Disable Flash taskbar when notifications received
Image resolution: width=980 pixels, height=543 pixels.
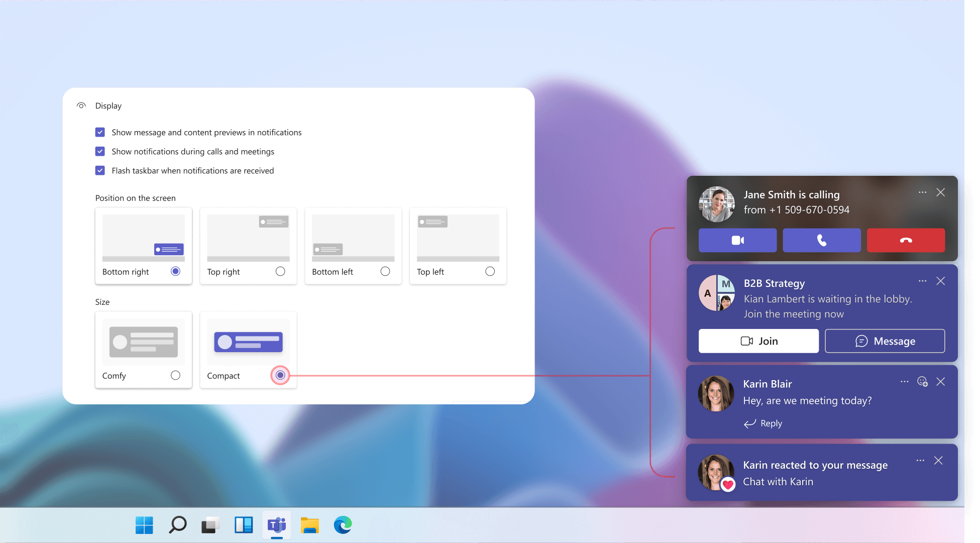click(x=100, y=170)
